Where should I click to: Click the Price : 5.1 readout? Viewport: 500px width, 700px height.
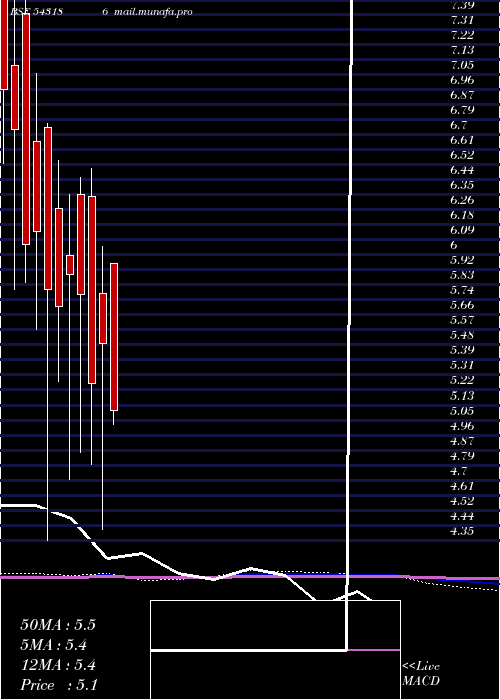(59, 685)
